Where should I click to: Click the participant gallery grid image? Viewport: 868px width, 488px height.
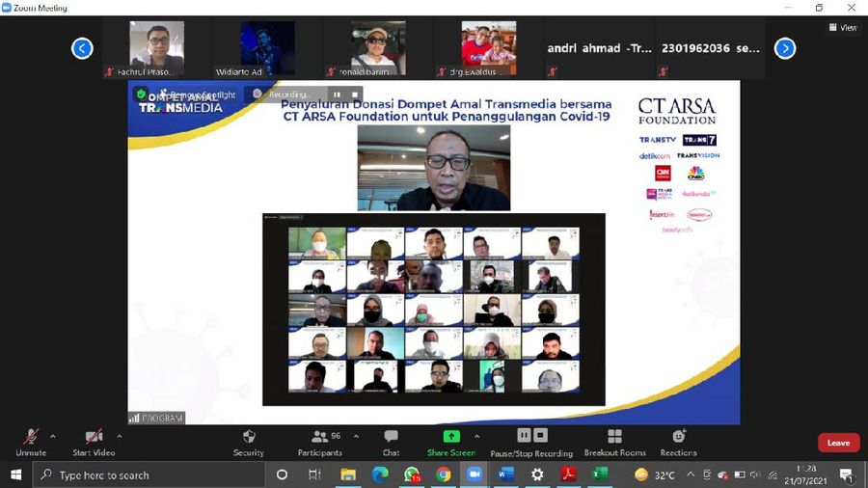(433, 310)
